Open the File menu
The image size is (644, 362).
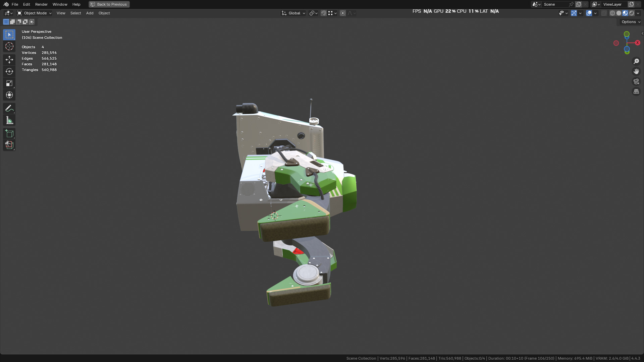(x=15, y=4)
